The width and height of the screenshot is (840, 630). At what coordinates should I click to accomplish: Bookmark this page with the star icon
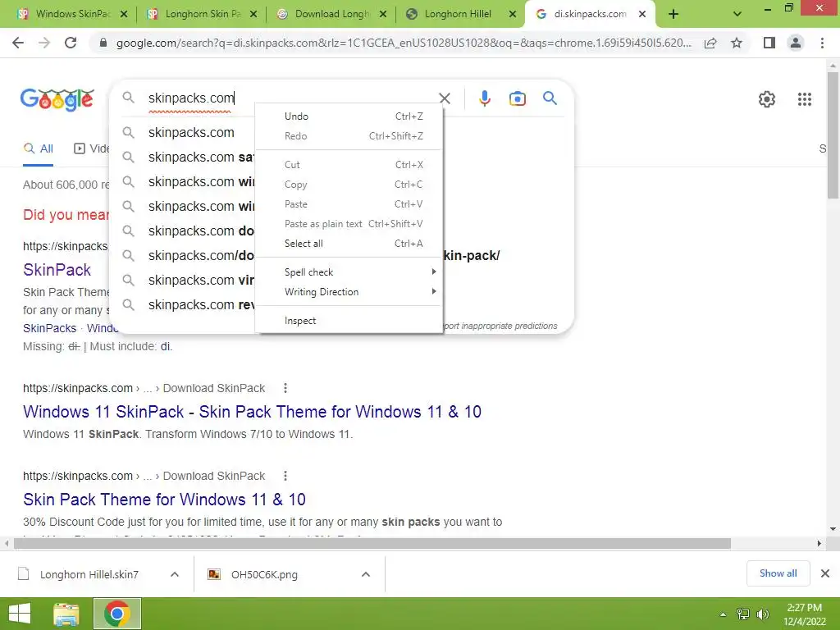pyautogui.click(x=737, y=43)
